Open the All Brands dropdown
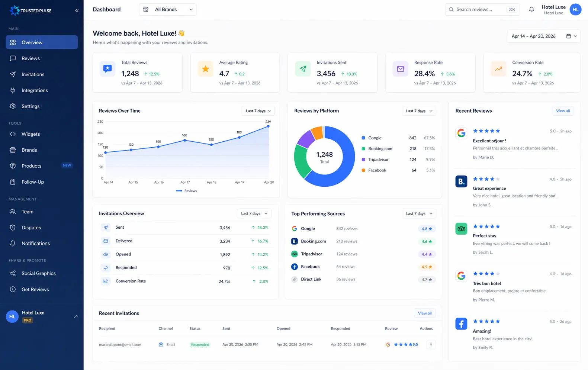588x370 pixels. click(168, 10)
